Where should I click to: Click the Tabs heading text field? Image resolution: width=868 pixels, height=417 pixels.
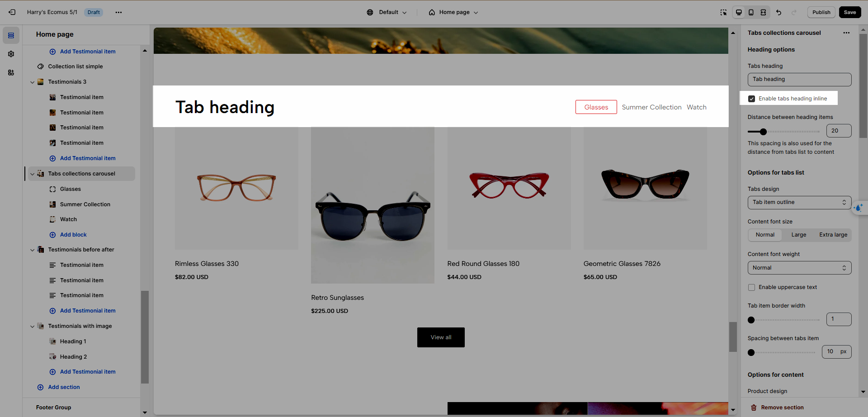click(x=799, y=80)
